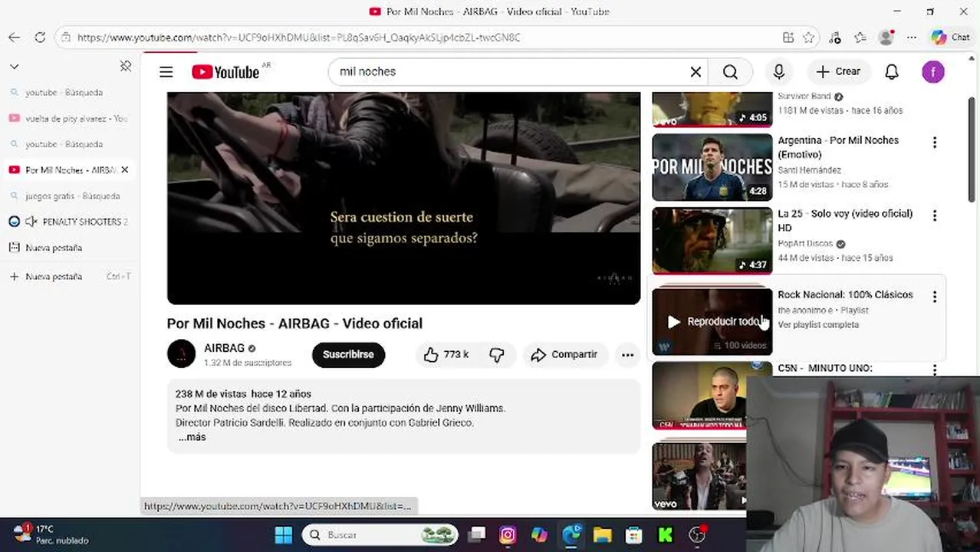Expand the description with ...más
The height and width of the screenshot is (552, 980).
tap(192, 437)
